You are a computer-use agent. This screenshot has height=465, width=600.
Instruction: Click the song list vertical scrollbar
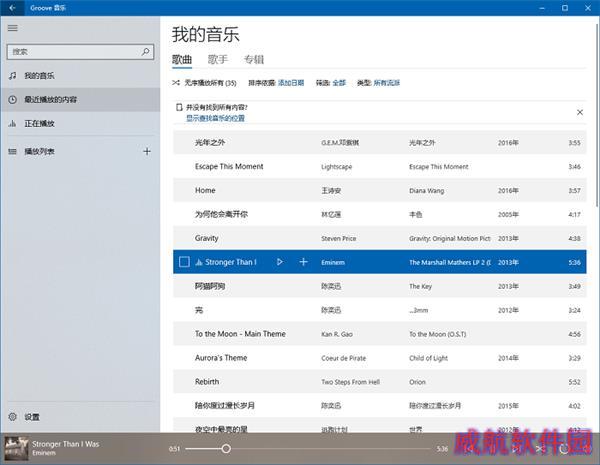pyautogui.click(x=597, y=115)
